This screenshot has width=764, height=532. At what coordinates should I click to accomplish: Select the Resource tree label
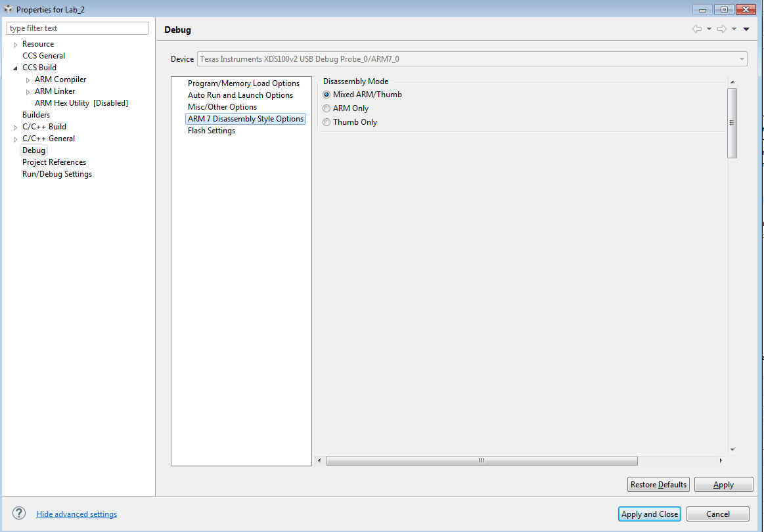[38, 44]
